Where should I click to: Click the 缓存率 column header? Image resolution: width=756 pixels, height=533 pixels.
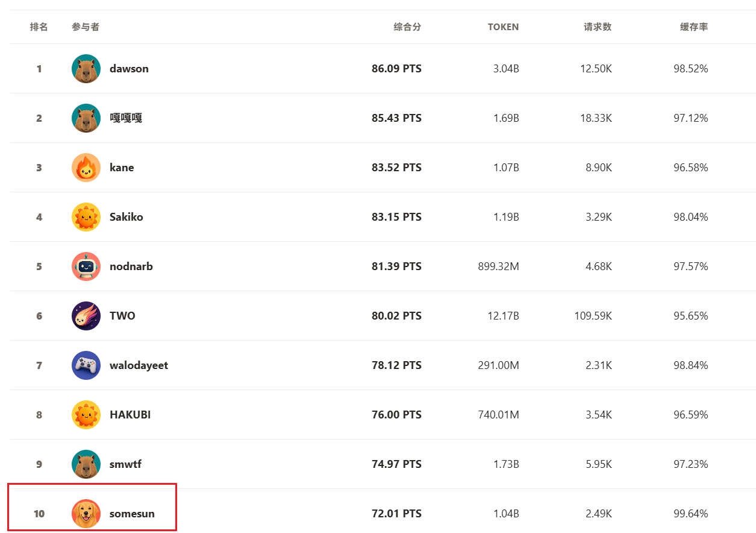[694, 27]
